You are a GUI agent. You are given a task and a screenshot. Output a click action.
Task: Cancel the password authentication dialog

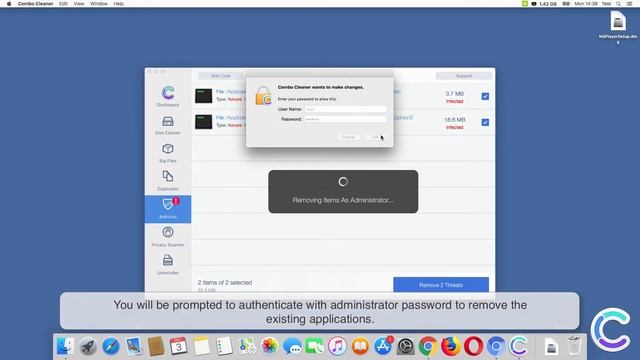click(348, 137)
